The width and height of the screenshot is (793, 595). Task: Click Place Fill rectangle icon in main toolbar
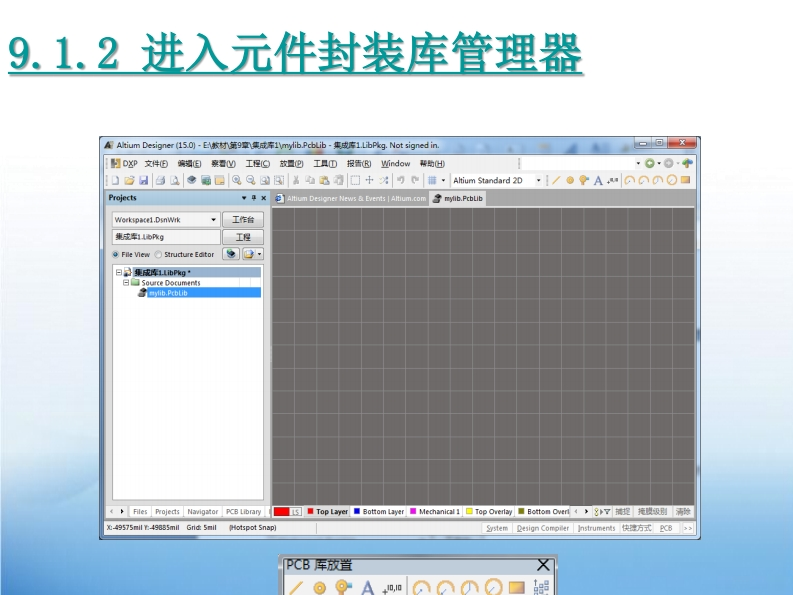(x=686, y=180)
